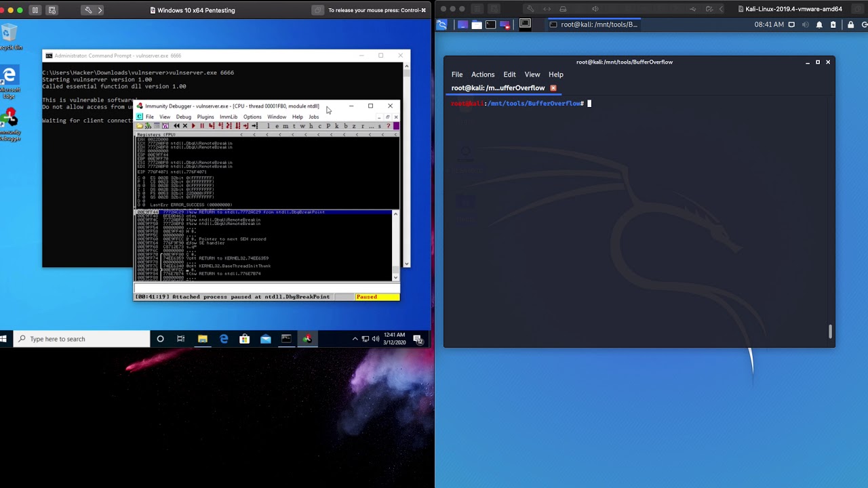This screenshot has width=868, height=488.
Task: Show handles with 'h' toolbar button
Action: tap(311, 126)
